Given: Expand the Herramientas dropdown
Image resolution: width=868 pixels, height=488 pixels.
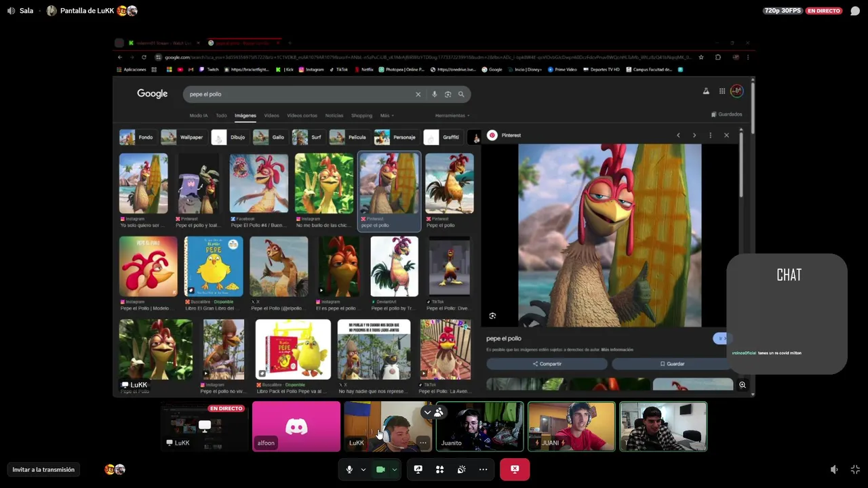Looking at the screenshot, I should pos(452,115).
